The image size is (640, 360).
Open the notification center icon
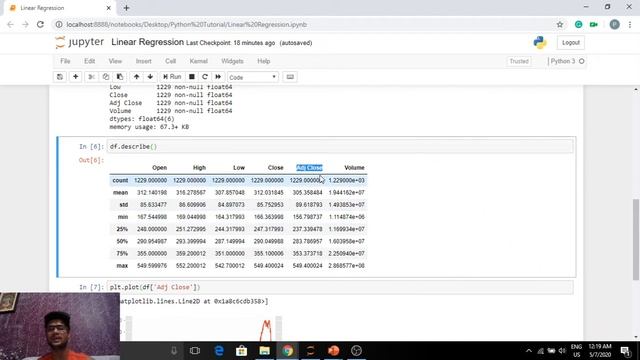[625, 351]
